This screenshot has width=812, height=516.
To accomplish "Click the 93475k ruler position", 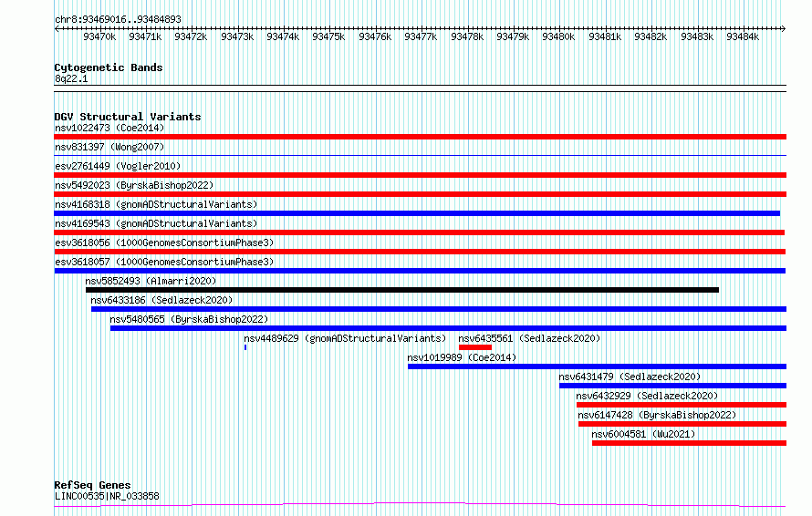I will pyautogui.click(x=328, y=36).
